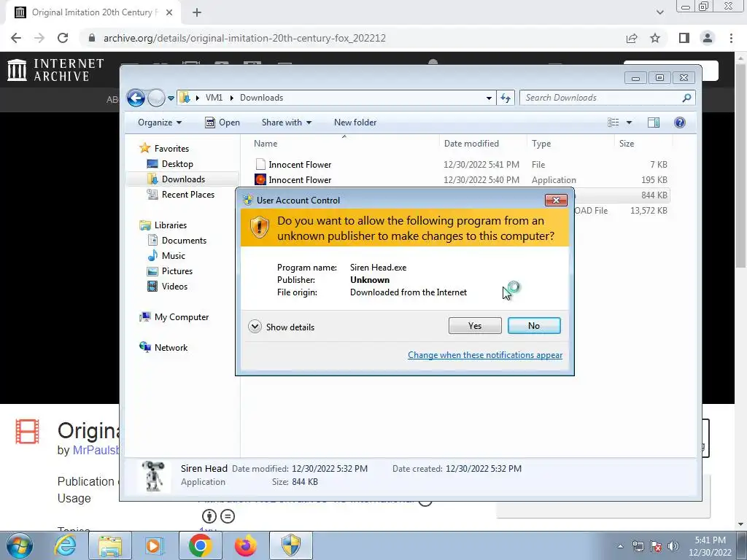Click Chrome's back navigation arrow
The height and width of the screenshot is (560, 747).
[x=16, y=38]
